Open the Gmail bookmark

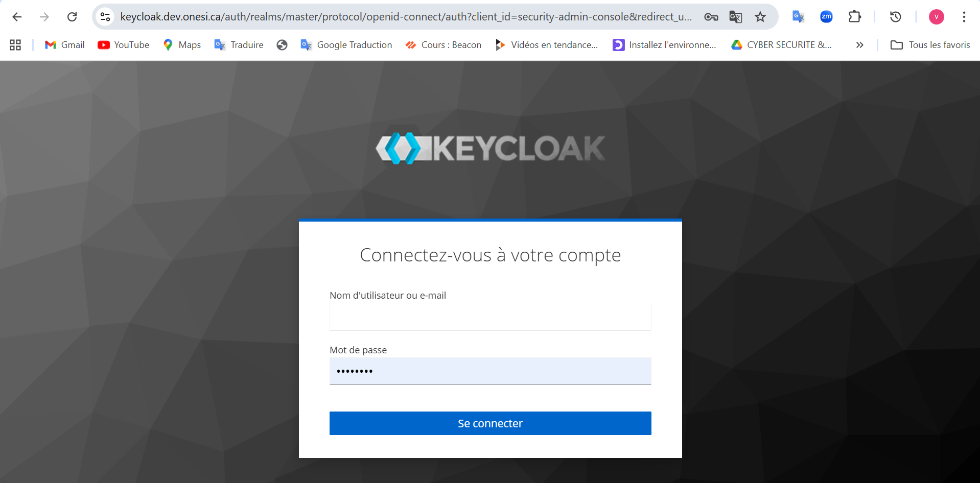pos(64,45)
